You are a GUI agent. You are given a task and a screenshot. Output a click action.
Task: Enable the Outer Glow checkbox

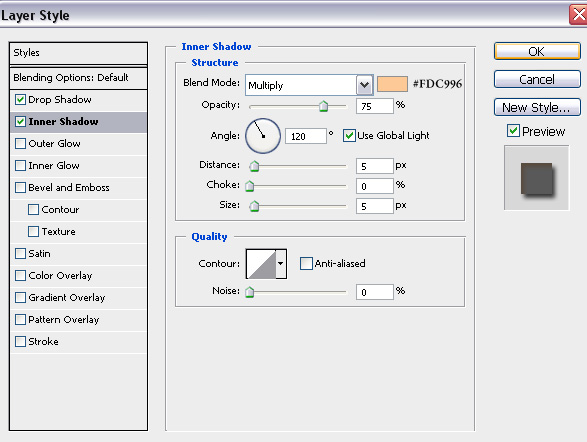pyautogui.click(x=20, y=144)
